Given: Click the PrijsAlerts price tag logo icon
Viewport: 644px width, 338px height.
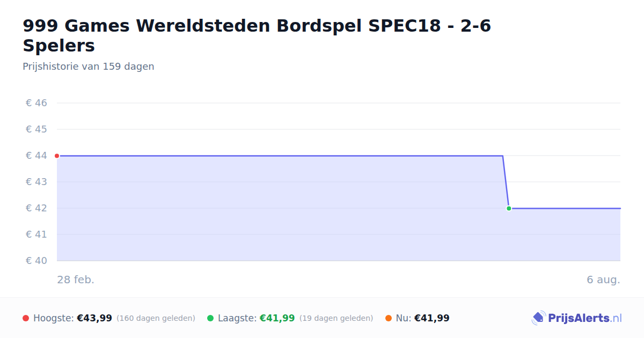Looking at the screenshot, I should [538, 318].
